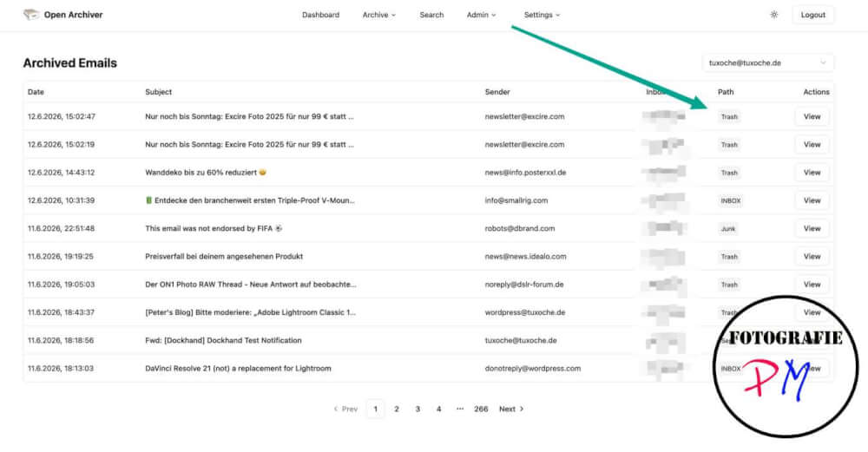This screenshot has width=868, height=452.
Task: Click subject 'Wanddeko bis zu 60% reduziert'
Action: [206, 173]
